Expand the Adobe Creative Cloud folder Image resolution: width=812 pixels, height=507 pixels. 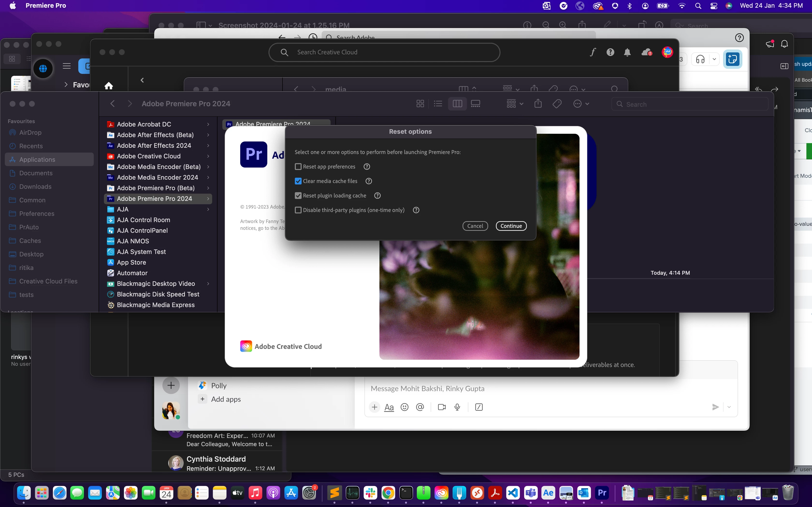pos(208,156)
